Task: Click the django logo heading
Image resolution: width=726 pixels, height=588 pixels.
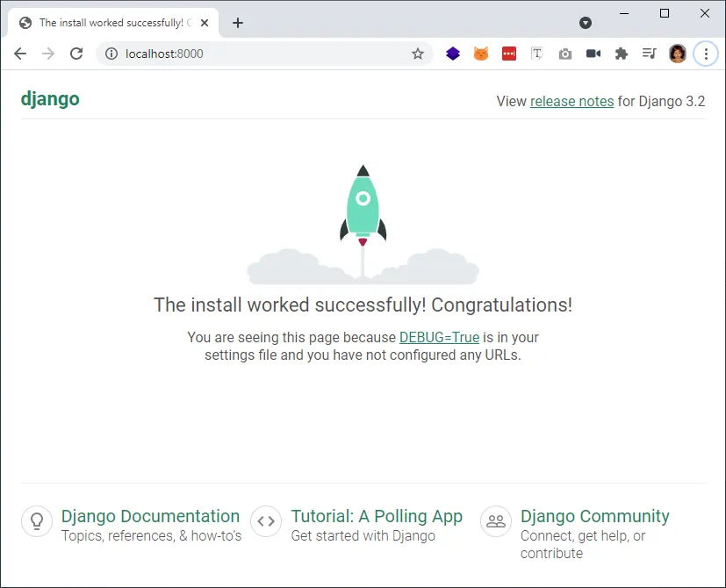Action: [50, 99]
